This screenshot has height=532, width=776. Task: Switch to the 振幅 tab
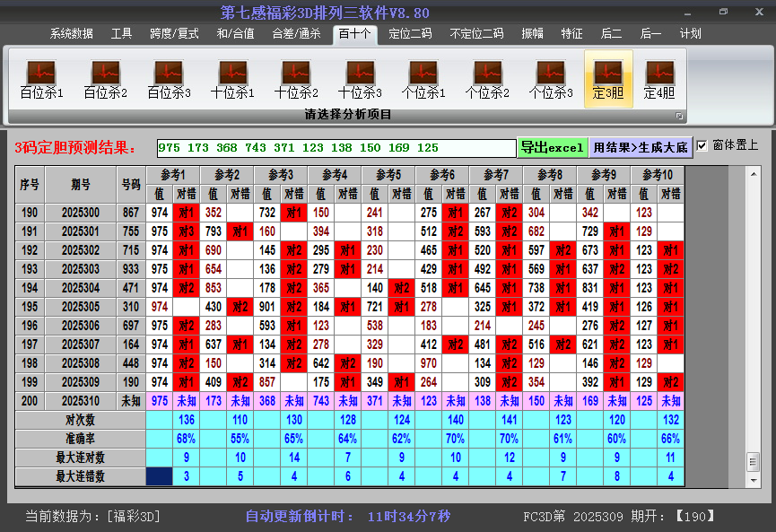click(x=533, y=33)
